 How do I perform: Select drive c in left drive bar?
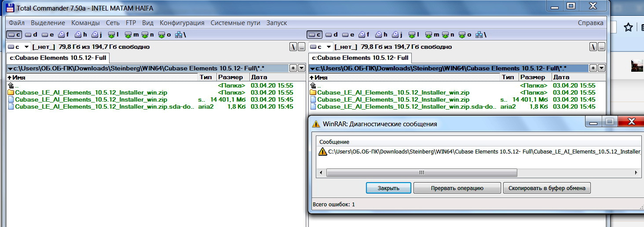15,34
